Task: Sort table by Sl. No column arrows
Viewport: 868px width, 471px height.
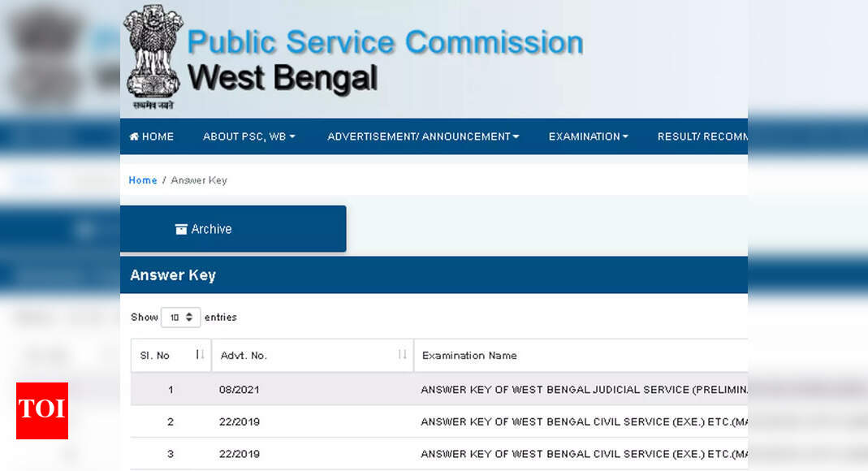Action: coord(200,355)
